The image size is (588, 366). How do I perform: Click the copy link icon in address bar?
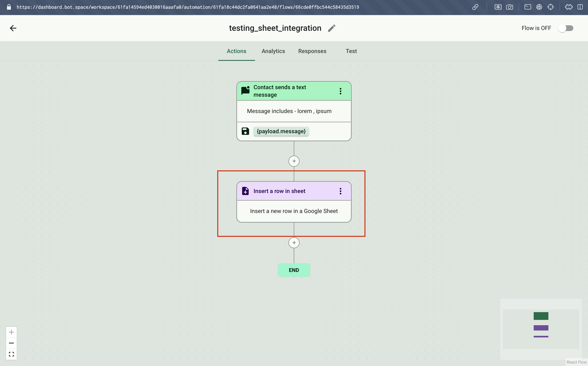[x=475, y=7]
